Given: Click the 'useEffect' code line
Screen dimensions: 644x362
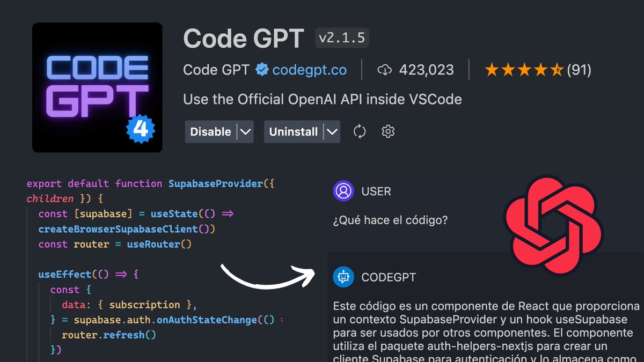Looking at the screenshot, I should click(89, 275).
